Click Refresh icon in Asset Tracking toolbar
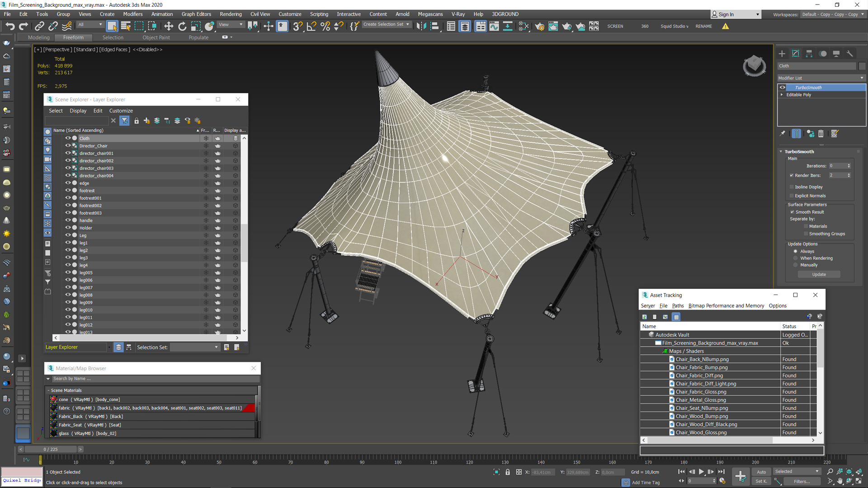This screenshot has height=488, width=868. 645,317
